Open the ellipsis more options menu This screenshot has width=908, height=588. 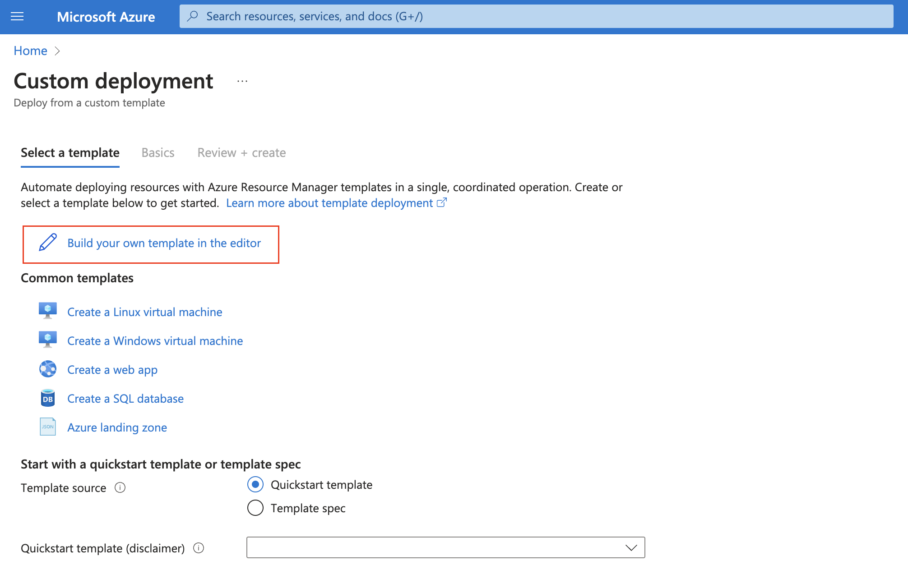pyautogui.click(x=242, y=82)
